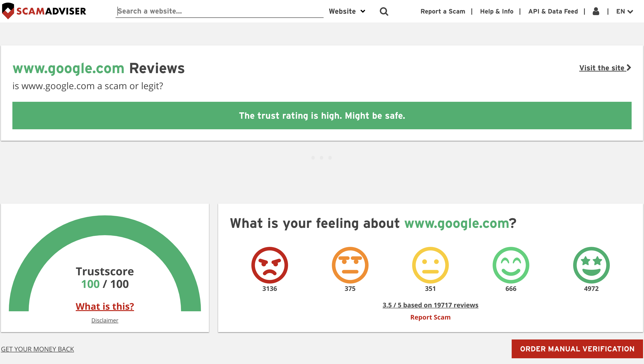Click the 3136 angry vote count
This screenshot has height=364, width=644.
coord(270,289)
